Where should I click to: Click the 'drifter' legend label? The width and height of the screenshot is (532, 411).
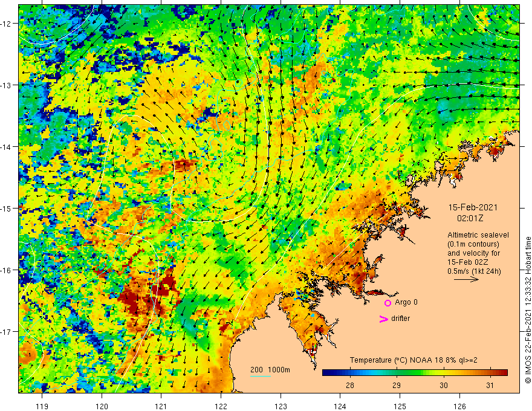[400, 318]
